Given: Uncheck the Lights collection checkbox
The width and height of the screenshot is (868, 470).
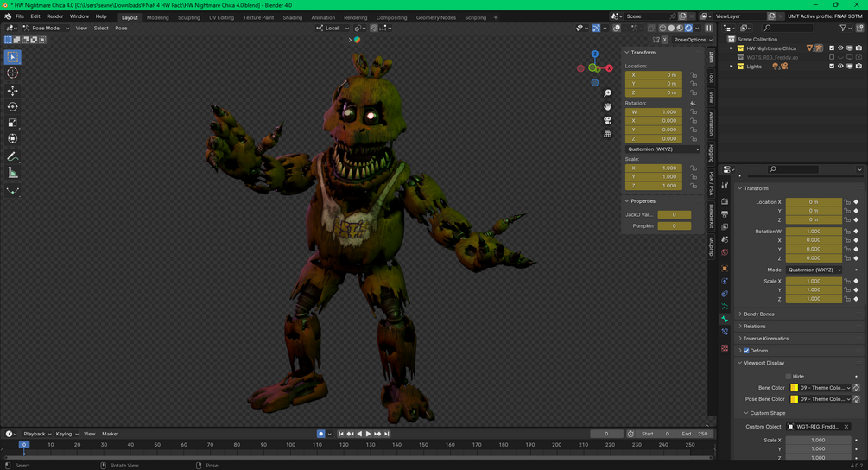Looking at the screenshot, I should [832, 67].
